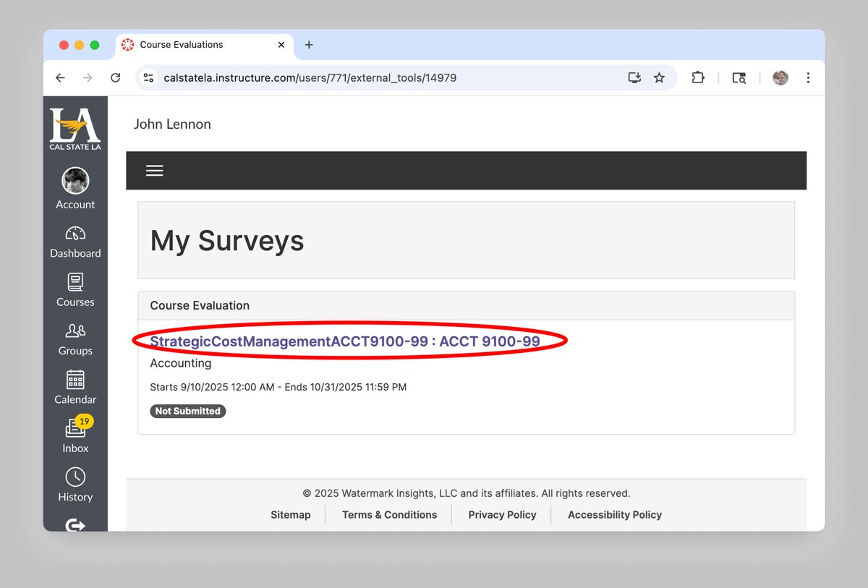This screenshot has width=868, height=588.
Task: Bookmark the page with the star icon
Action: (659, 77)
